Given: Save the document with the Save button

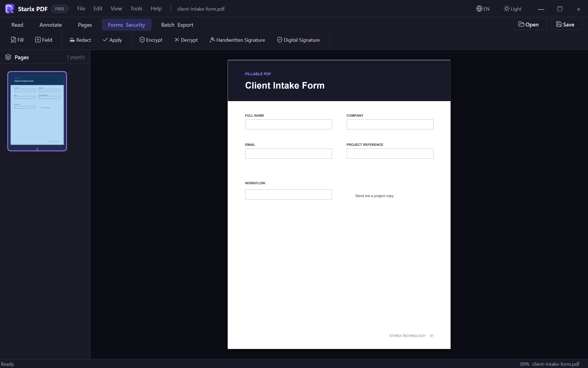Looking at the screenshot, I should pos(567,24).
